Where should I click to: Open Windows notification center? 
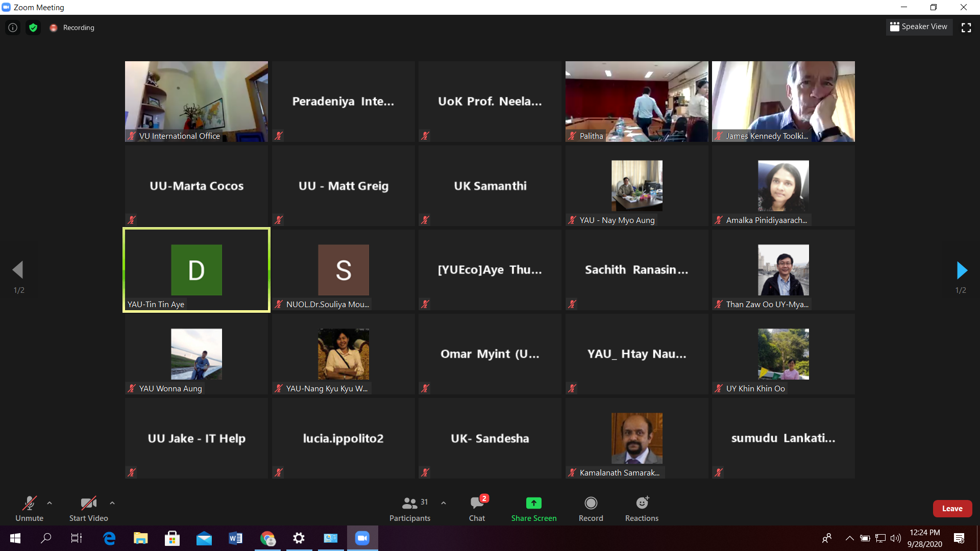(x=959, y=538)
